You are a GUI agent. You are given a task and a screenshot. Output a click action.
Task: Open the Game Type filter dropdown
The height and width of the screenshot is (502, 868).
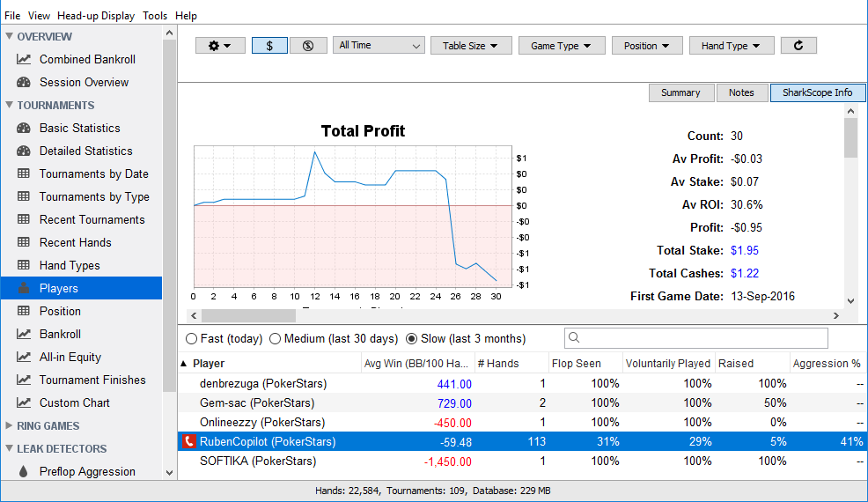[x=562, y=46]
